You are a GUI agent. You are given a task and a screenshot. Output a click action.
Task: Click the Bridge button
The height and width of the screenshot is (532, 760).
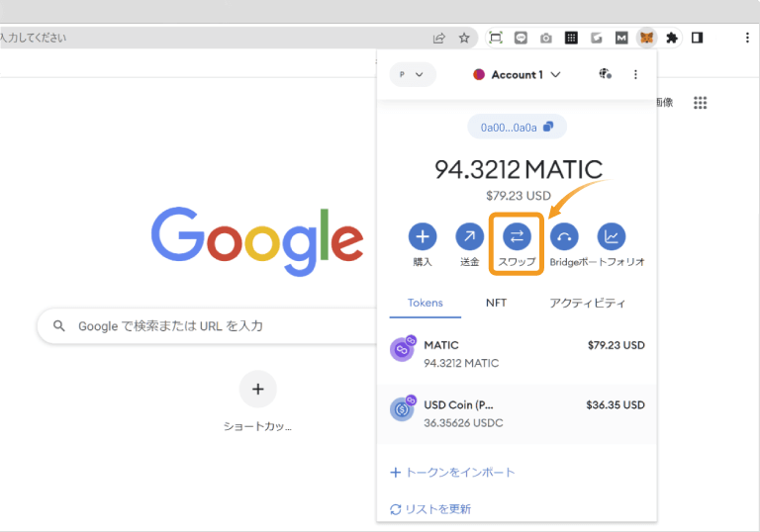[x=564, y=236]
